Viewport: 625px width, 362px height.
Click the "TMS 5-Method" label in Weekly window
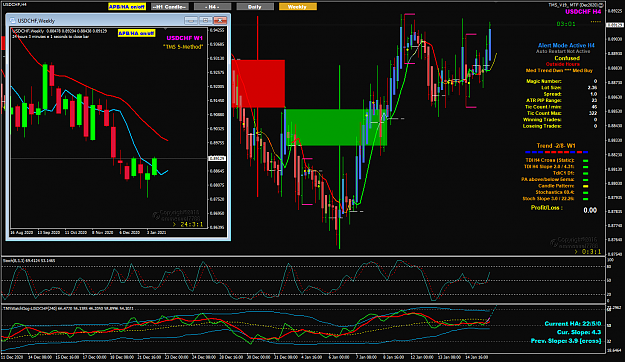(x=183, y=47)
